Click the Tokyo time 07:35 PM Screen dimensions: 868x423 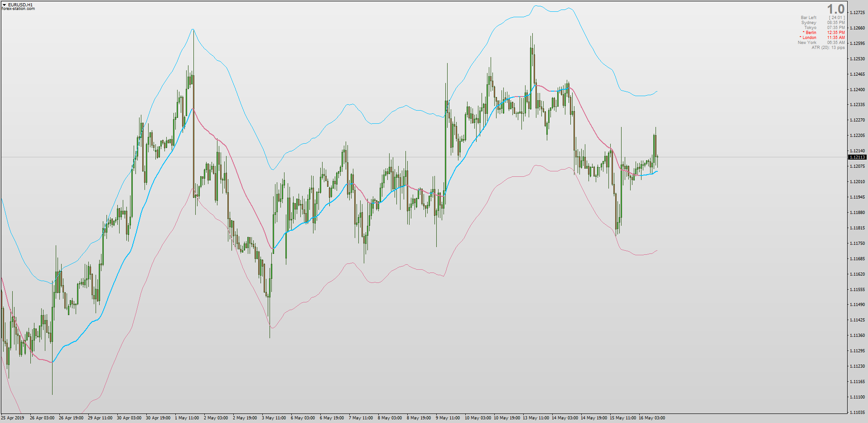[836, 28]
